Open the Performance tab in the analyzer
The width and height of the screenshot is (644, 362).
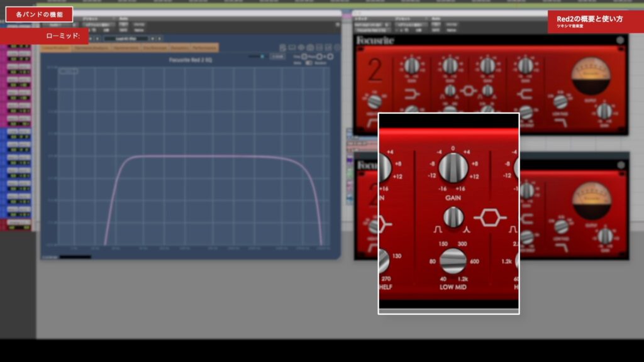[204, 48]
